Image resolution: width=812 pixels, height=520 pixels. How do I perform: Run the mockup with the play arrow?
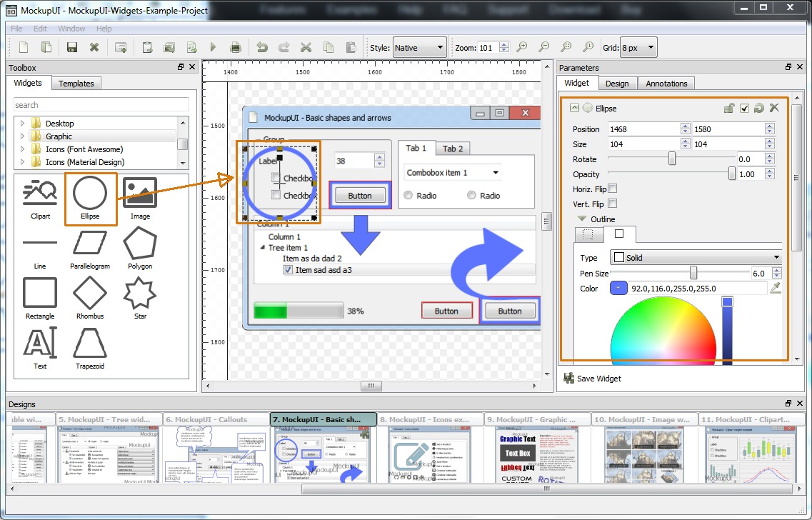[213, 48]
